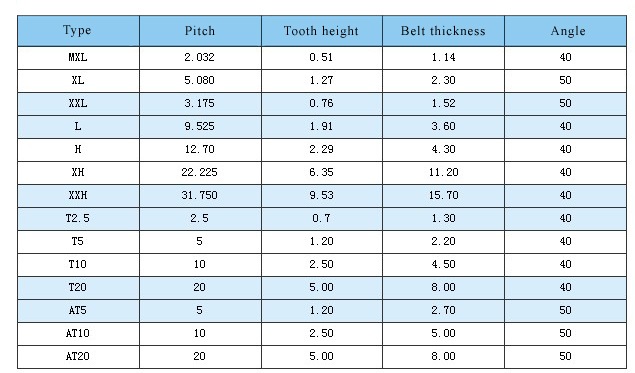Select the XXL tooth height 0.76
This screenshot has height=373, width=635.
322,104
